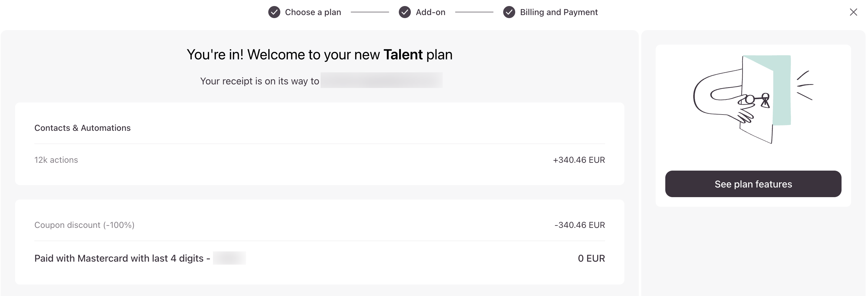Image resolution: width=868 pixels, height=296 pixels.
Task: Click the 0 EUR total paid
Action: pos(591,258)
